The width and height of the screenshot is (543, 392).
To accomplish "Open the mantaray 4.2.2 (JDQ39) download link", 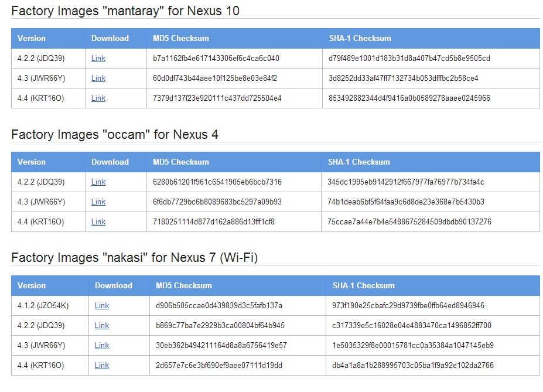I will 98,58.
